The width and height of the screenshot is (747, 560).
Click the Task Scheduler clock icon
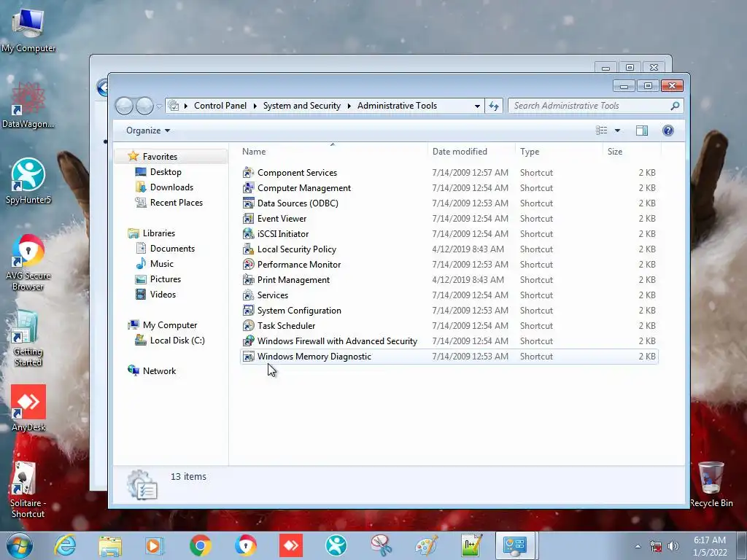(x=248, y=325)
